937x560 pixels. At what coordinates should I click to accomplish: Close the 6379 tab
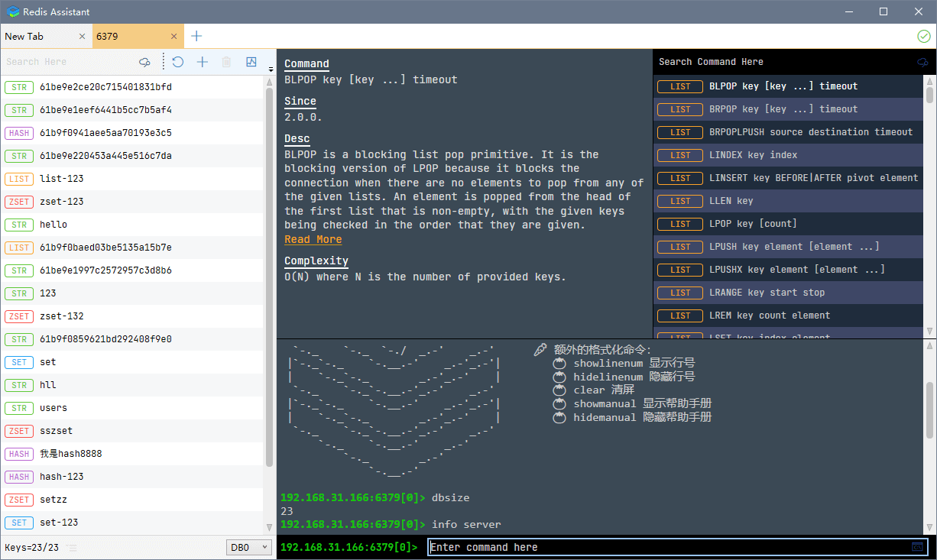click(174, 36)
